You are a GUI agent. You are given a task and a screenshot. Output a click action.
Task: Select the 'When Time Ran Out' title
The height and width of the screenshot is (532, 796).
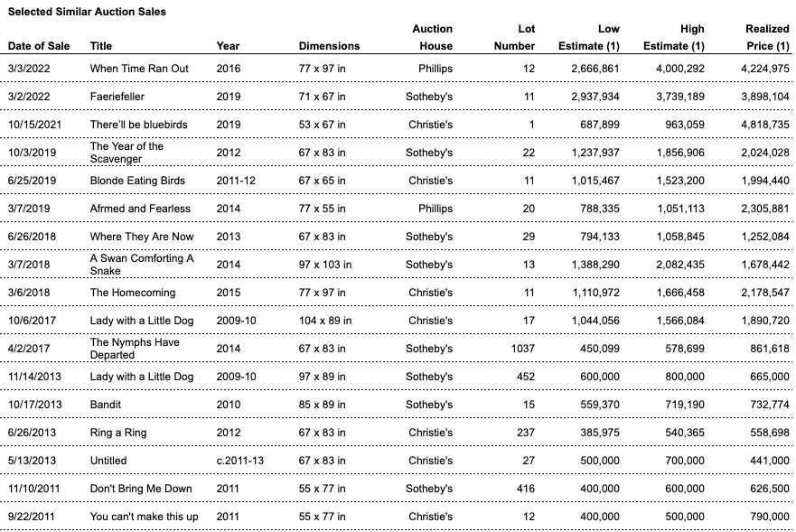click(x=139, y=69)
